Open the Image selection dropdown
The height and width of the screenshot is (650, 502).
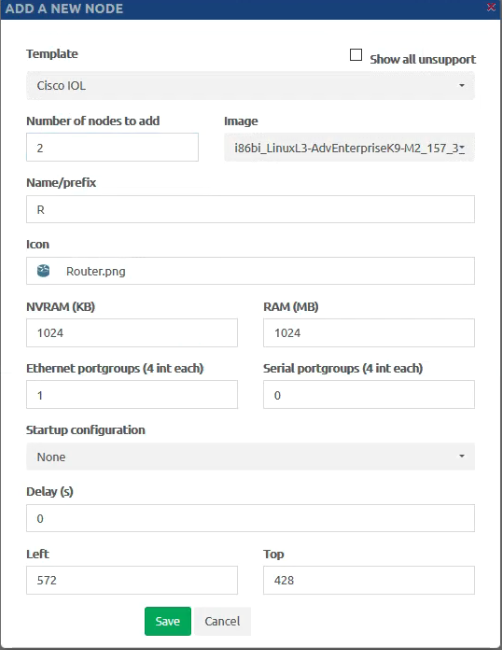349,147
